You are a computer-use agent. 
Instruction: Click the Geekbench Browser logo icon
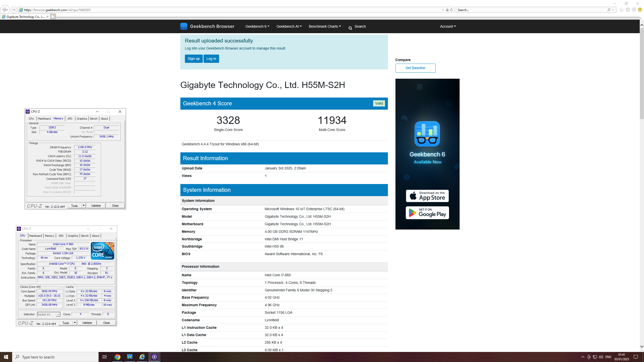pos(184,26)
